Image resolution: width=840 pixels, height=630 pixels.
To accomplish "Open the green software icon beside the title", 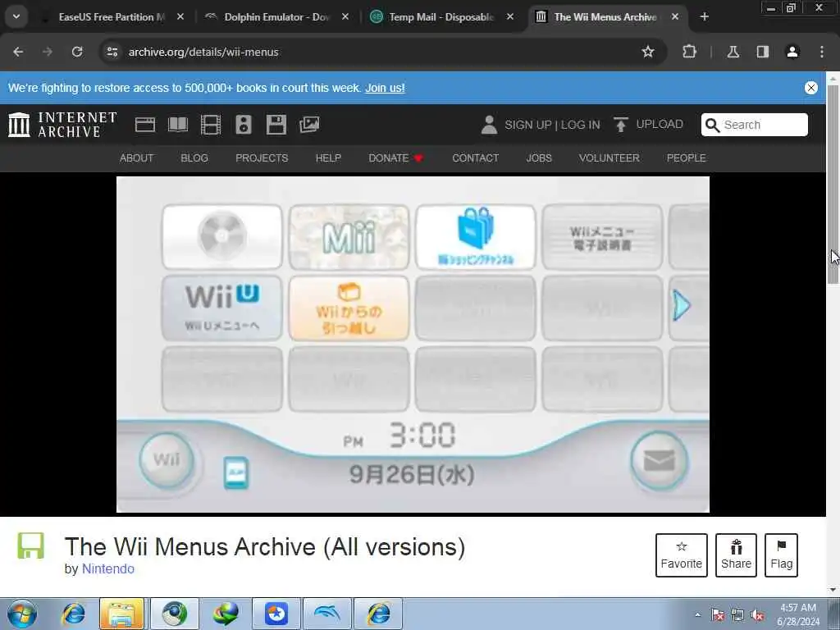I will [x=30, y=546].
